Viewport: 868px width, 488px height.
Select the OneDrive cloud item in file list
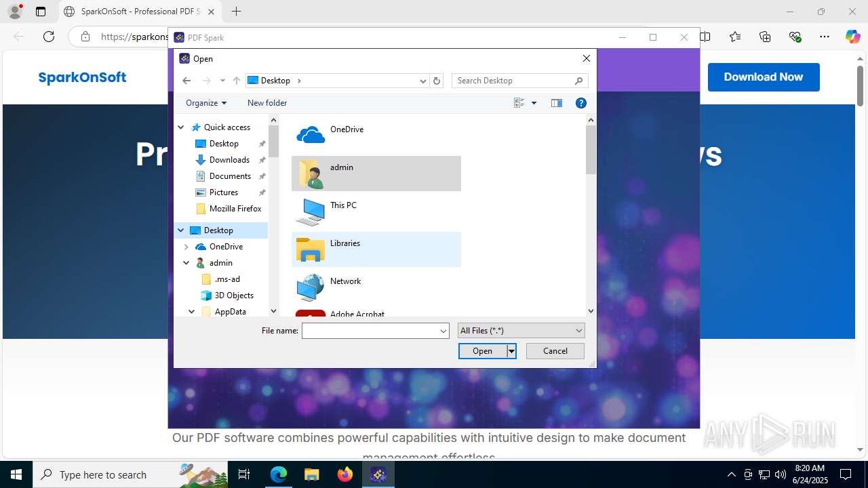[x=376, y=136]
